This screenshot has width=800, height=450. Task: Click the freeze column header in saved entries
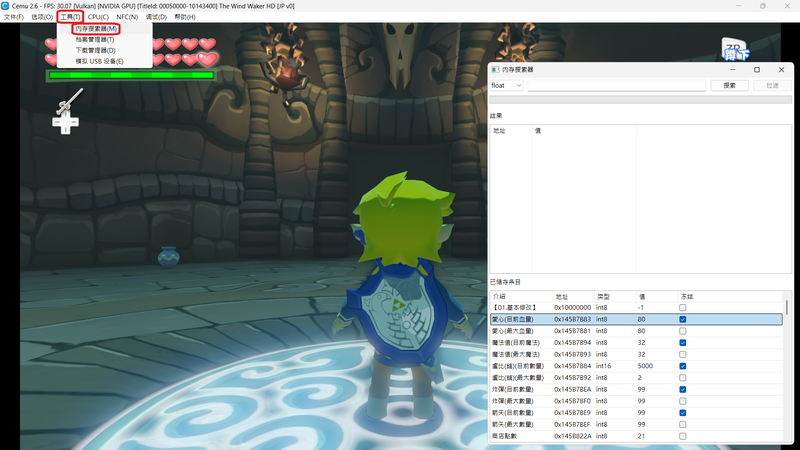686,296
